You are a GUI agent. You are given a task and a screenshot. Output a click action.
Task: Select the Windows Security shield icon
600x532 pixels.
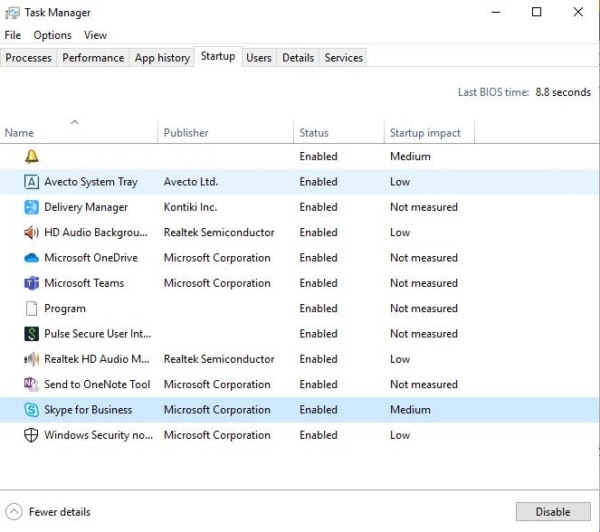[31, 435]
